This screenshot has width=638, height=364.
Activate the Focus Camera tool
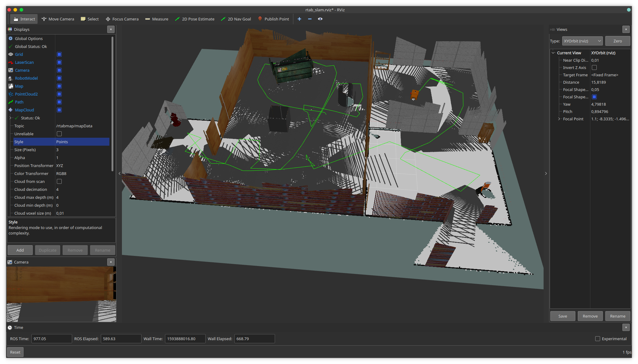(122, 19)
